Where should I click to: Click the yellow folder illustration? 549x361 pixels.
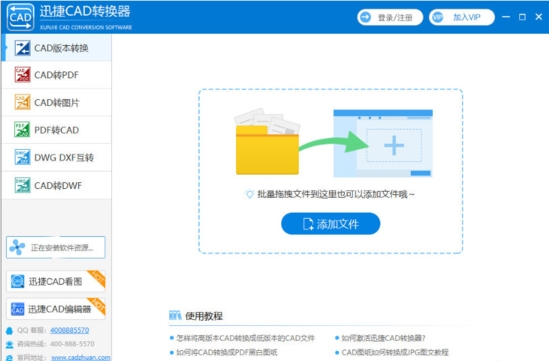pos(267,150)
